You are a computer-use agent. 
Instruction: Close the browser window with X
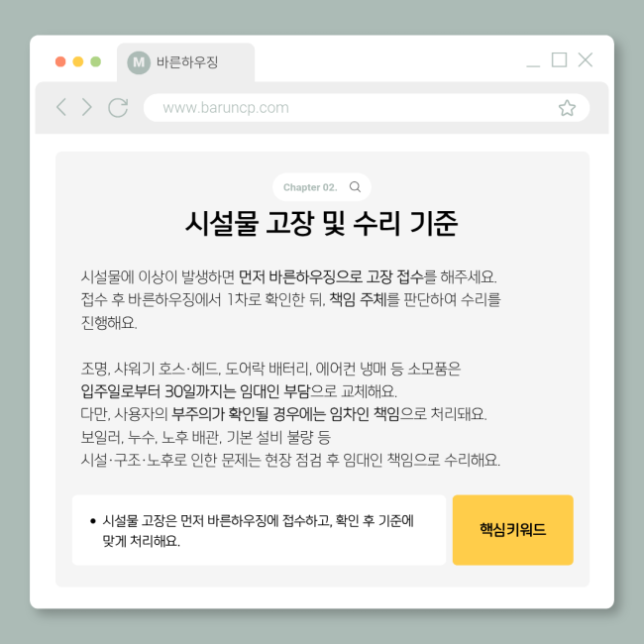coord(586,59)
